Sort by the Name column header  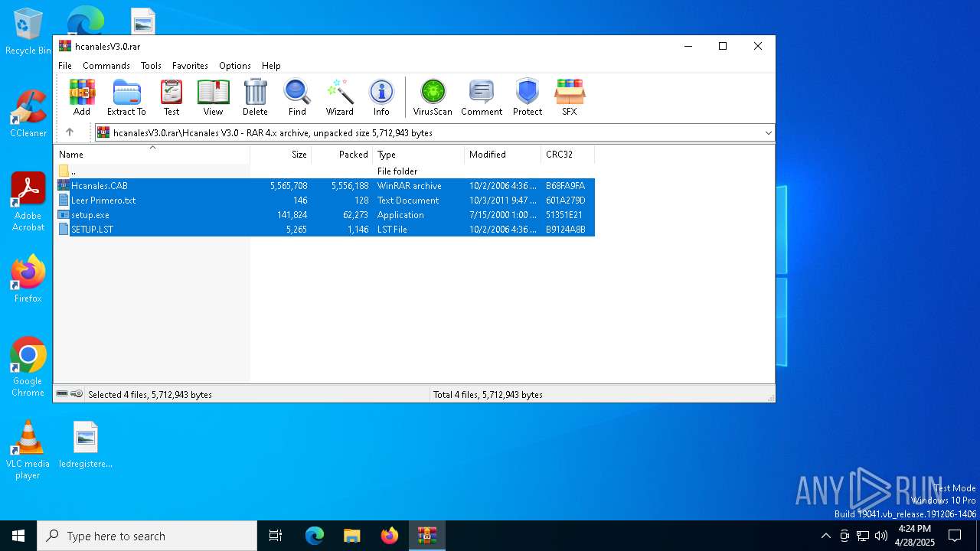click(x=152, y=155)
